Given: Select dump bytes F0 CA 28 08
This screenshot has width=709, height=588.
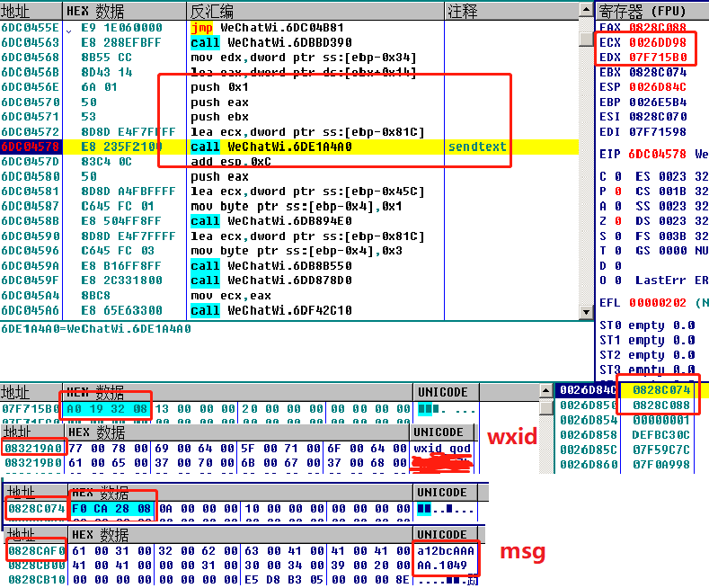Looking at the screenshot, I should [x=111, y=509].
